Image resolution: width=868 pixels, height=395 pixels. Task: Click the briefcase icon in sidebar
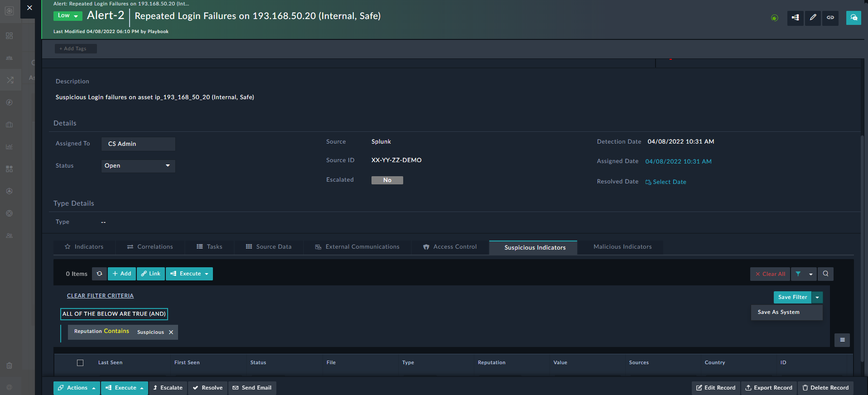tap(10, 125)
